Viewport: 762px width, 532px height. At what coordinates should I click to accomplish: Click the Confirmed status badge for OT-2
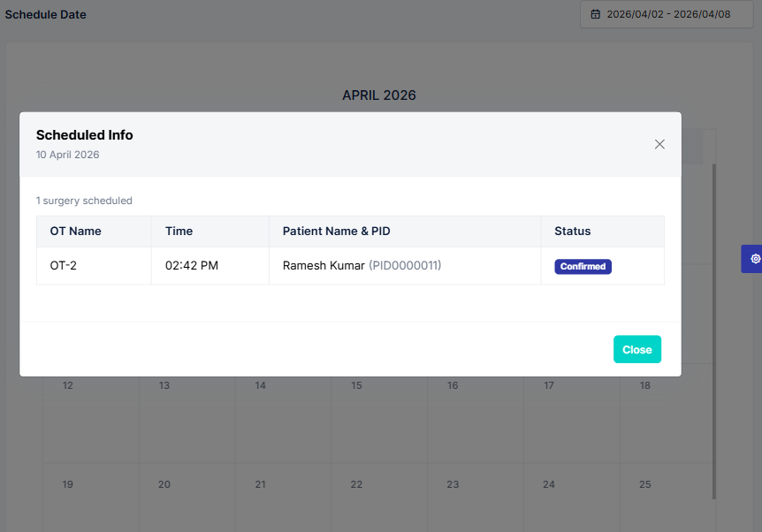click(x=583, y=266)
